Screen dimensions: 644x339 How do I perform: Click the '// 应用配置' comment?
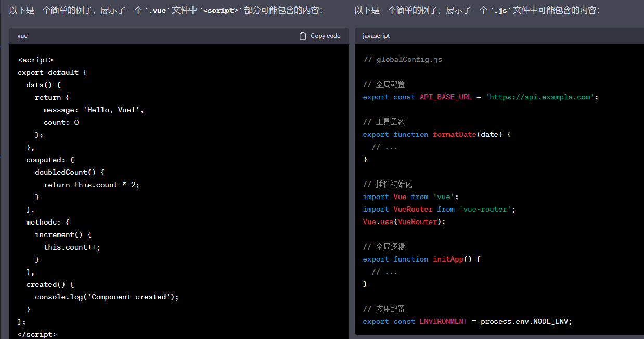pos(384,309)
